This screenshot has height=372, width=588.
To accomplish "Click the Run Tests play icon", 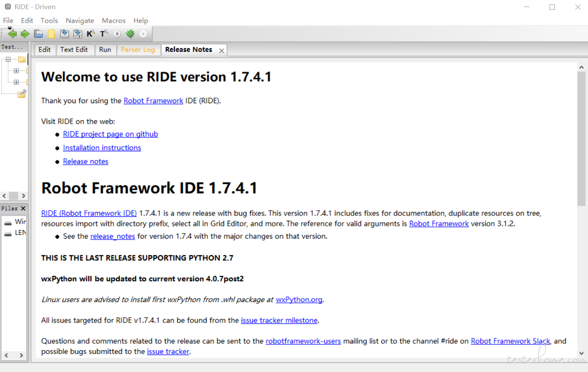I will [117, 34].
